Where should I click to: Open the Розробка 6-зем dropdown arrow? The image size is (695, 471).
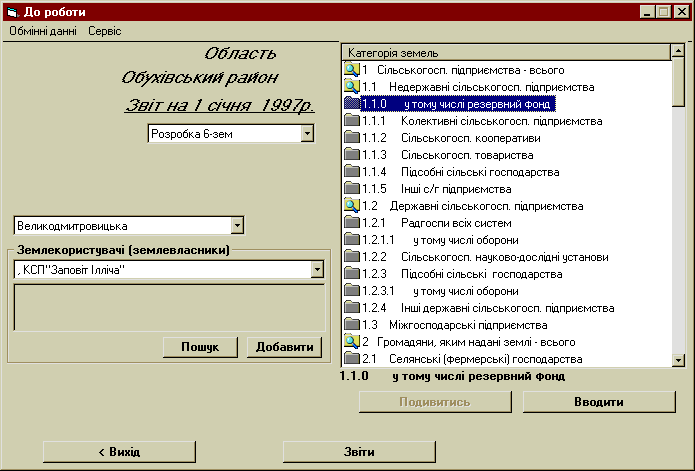307,133
